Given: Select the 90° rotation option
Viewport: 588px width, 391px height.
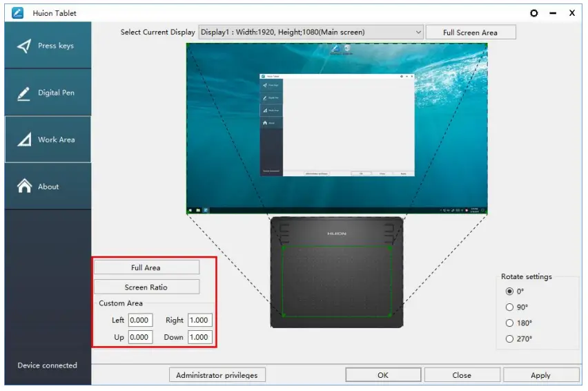Looking at the screenshot, I should coord(509,307).
